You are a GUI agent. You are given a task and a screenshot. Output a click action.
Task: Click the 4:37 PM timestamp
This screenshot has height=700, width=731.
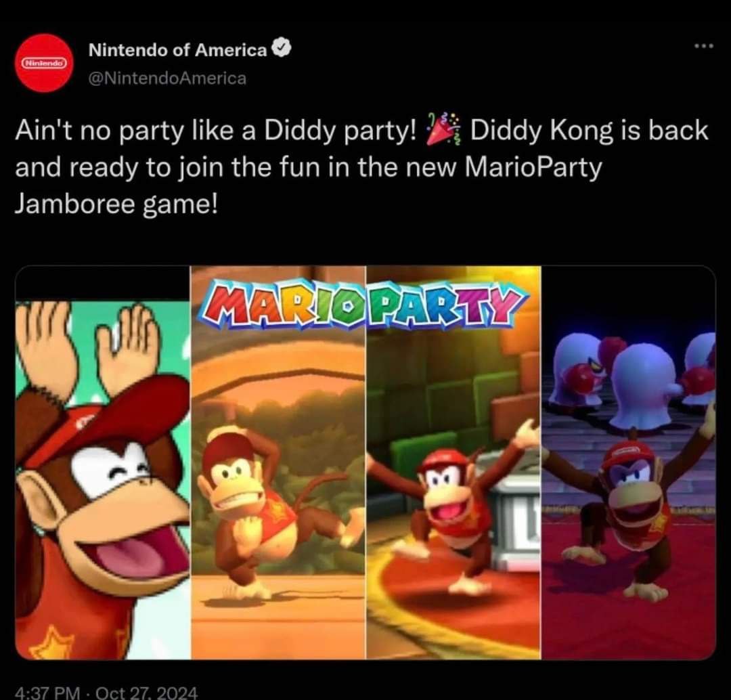pos(47,693)
